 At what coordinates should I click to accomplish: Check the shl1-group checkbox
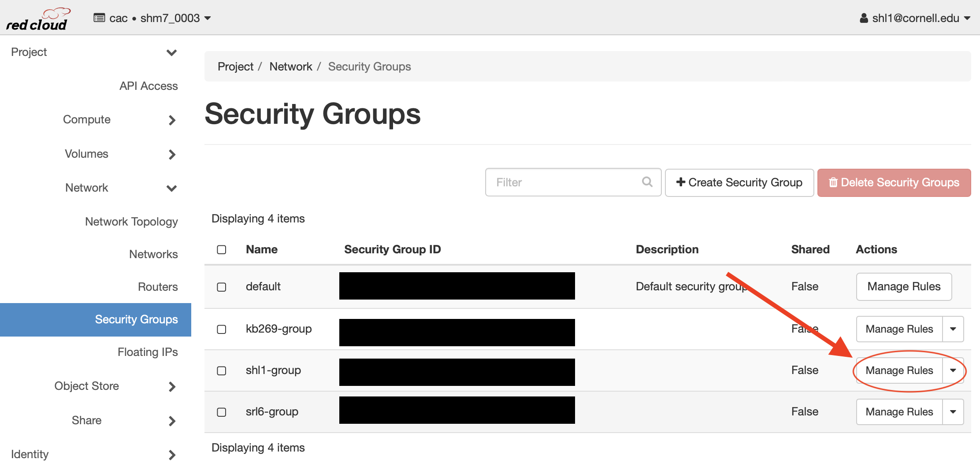pyautogui.click(x=222, y=371)
